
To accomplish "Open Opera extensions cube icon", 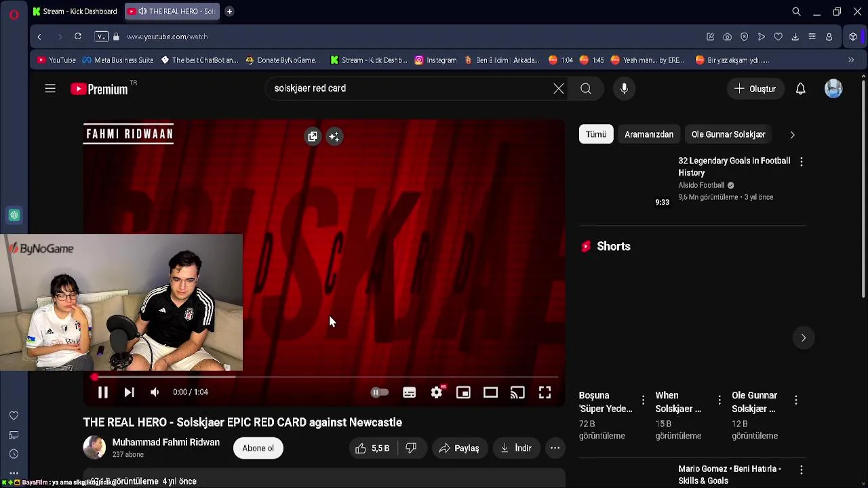I will click(x=853, y=37).
